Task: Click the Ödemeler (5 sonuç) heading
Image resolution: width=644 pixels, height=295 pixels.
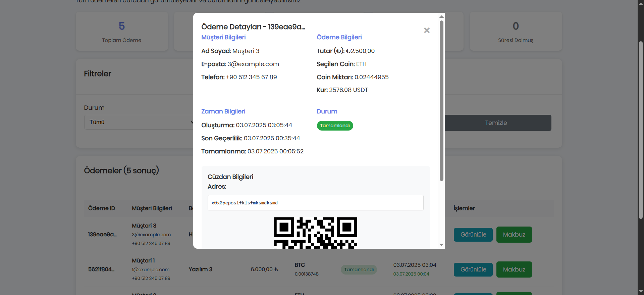Action: click(x=121, y=170)
